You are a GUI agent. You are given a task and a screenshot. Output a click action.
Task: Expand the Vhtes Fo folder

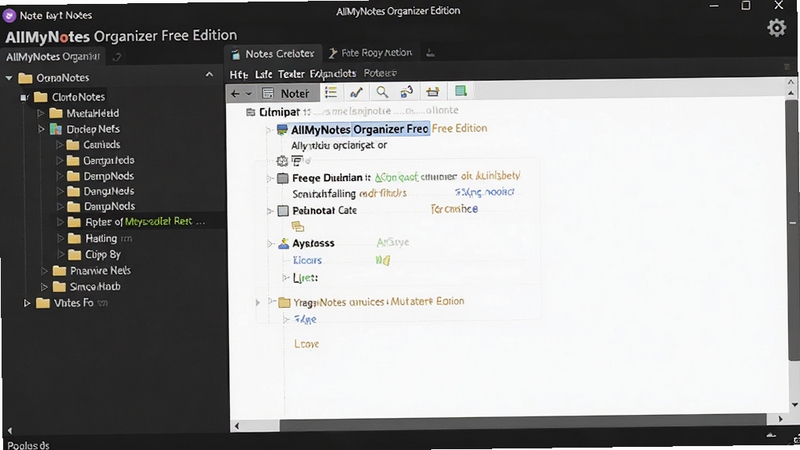(x=27, y=303)
